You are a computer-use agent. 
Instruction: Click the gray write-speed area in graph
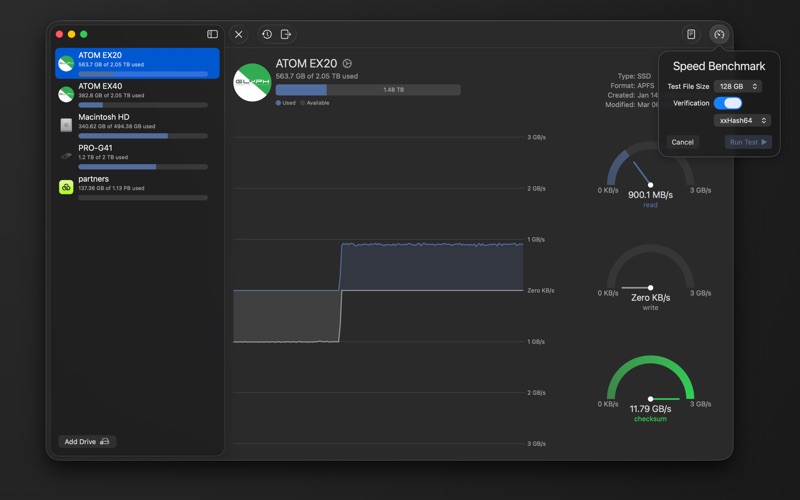click(x=286, y=316)
